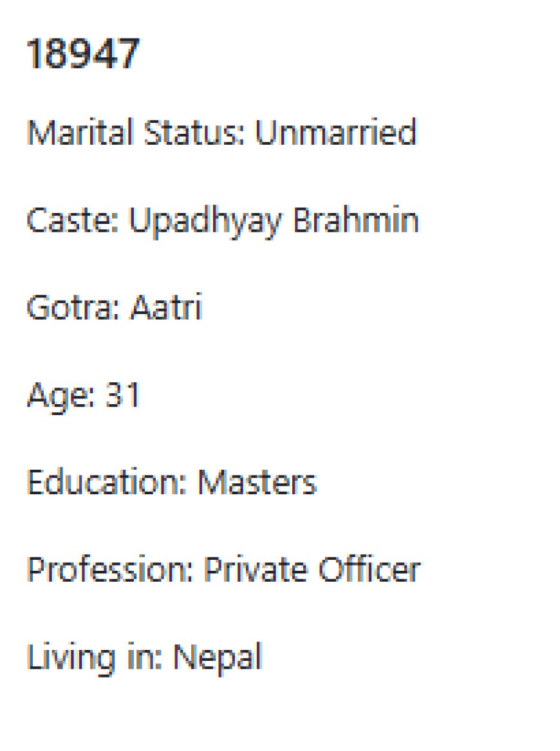Select the Education label
The image size is (560, 751).
[106, 482]
